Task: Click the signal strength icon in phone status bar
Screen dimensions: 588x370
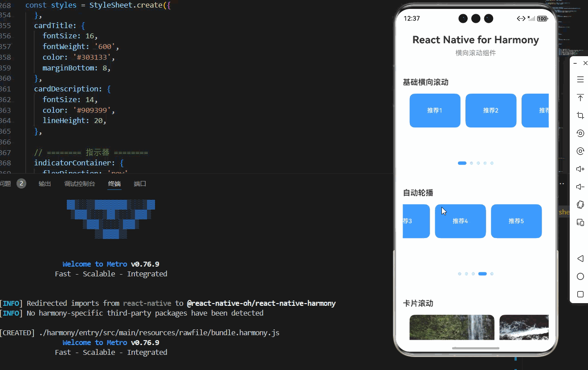Action: coord(531,19)
